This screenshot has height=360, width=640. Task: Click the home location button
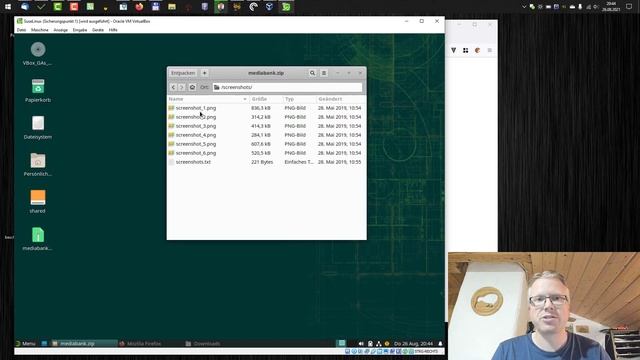point(192,87)
